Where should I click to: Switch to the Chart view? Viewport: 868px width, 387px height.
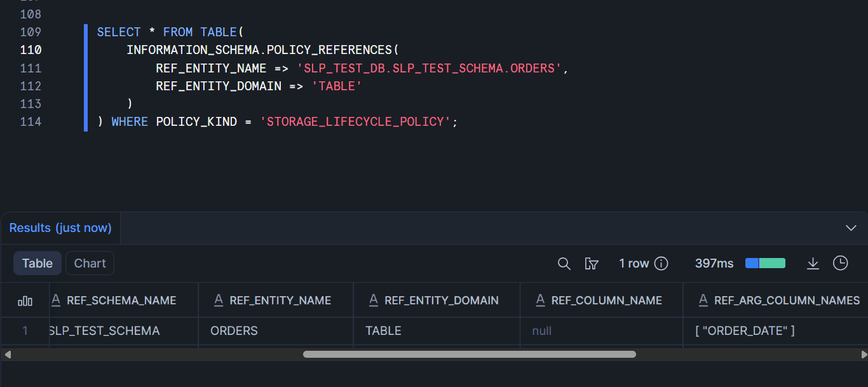[90, 263]
